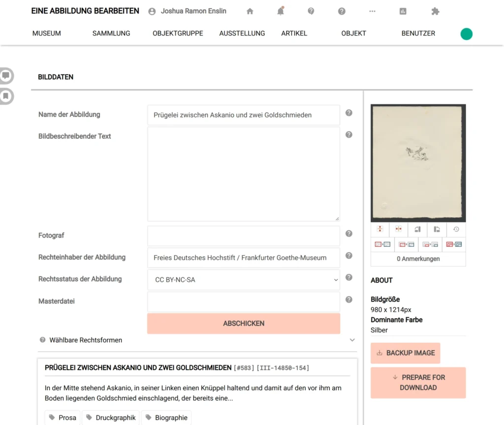Open image history restore icon

coord(456,229)
